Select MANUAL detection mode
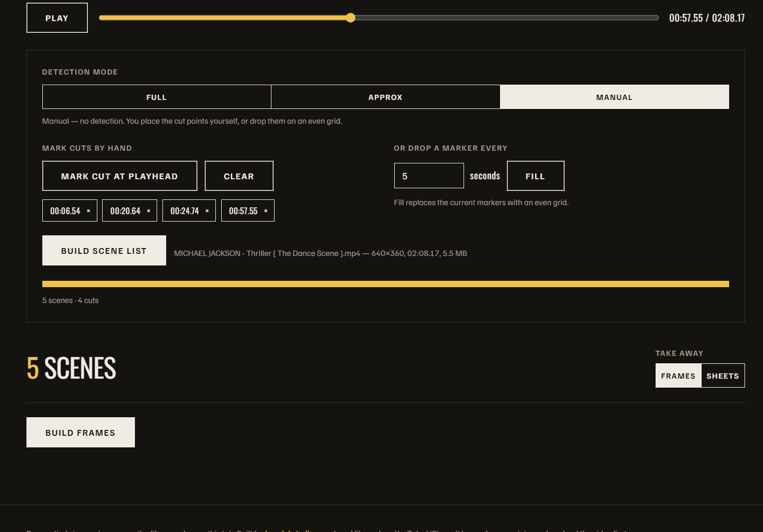Viewport: 763px width, 532px height. coord(614,97)
